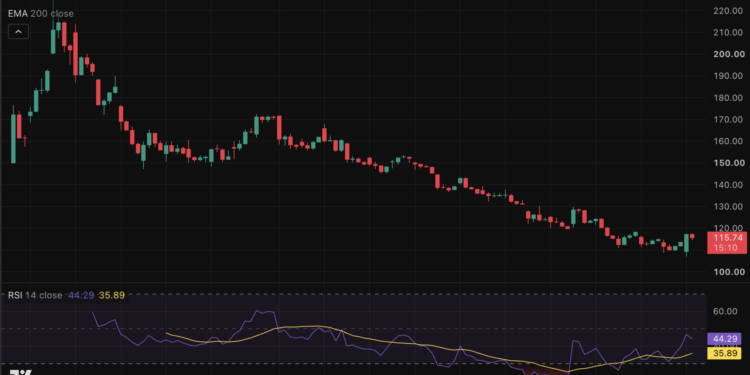Screen dimensions: 750x375
Task: Click the 220.00 price axis label
Action: (x=728, y=11)
